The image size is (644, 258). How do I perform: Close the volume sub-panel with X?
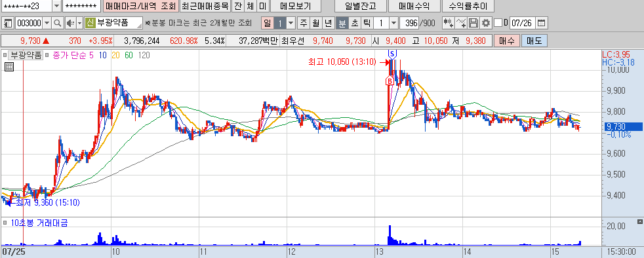639,221
